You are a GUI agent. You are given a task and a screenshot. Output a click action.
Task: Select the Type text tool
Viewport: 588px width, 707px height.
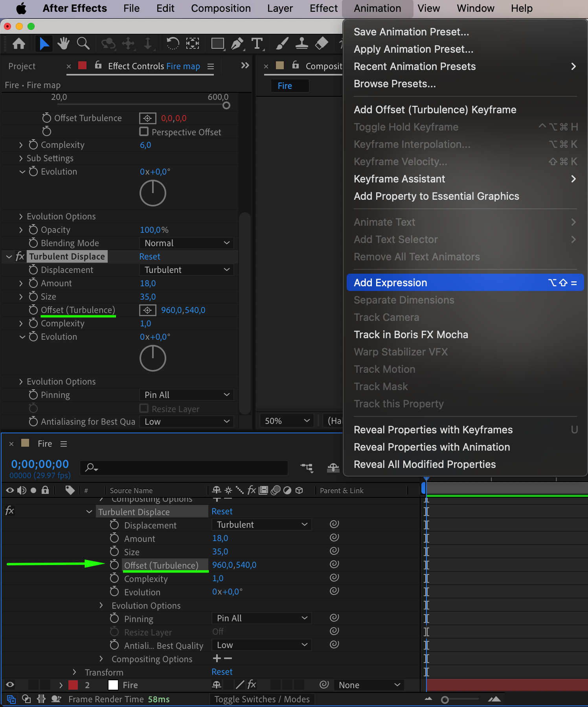[x=257, y=43]
